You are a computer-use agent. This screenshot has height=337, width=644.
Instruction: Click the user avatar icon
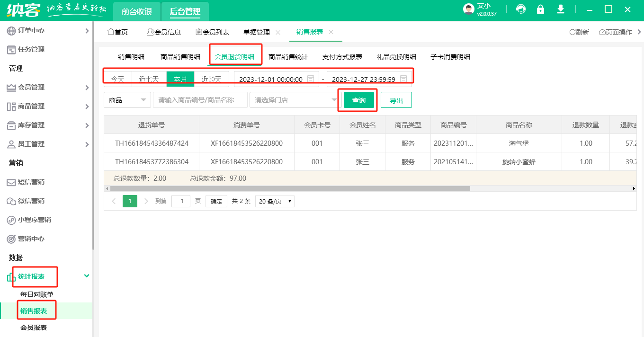[468, 9]
